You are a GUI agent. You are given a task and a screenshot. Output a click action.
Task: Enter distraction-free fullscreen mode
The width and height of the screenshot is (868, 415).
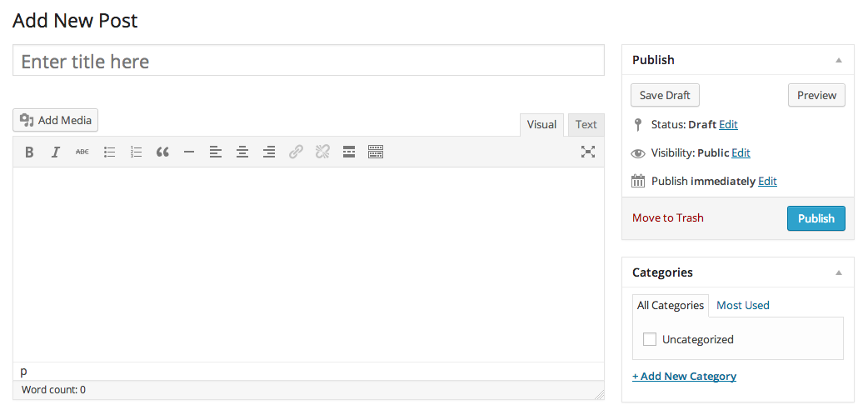tap(588, 152)
